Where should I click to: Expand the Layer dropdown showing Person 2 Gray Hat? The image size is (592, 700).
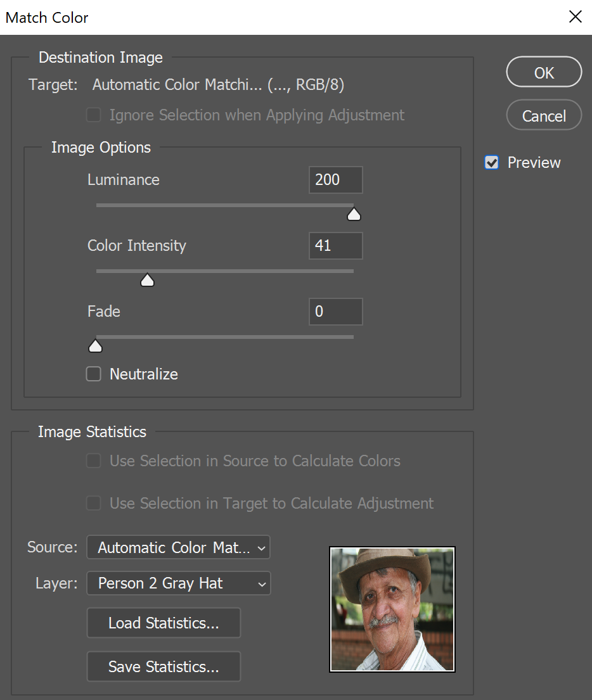178,583
